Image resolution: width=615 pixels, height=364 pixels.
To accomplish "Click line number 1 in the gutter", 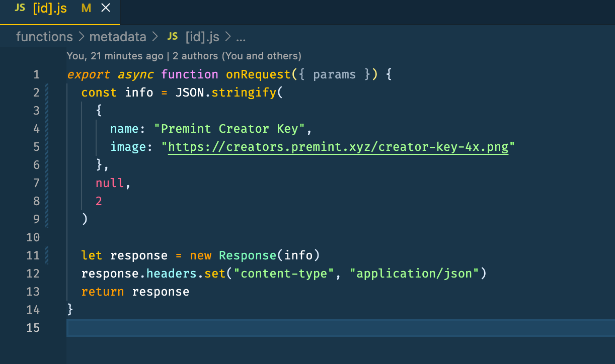I will (x=36, y=74).
